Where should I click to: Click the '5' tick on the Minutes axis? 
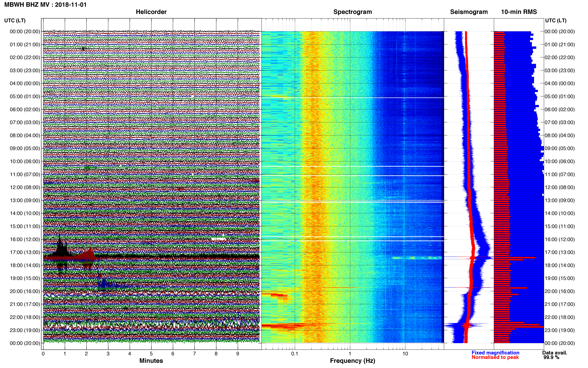[151, 354]
